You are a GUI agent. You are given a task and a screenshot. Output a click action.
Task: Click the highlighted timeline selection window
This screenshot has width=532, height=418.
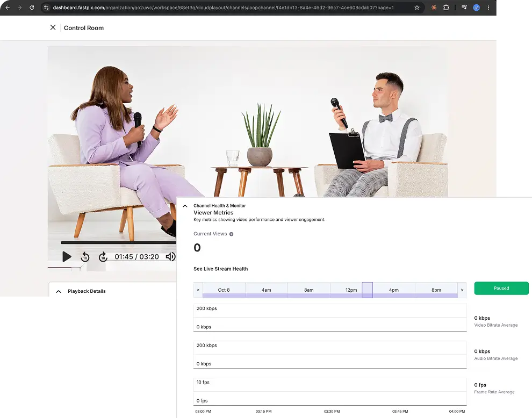[368, 290]
